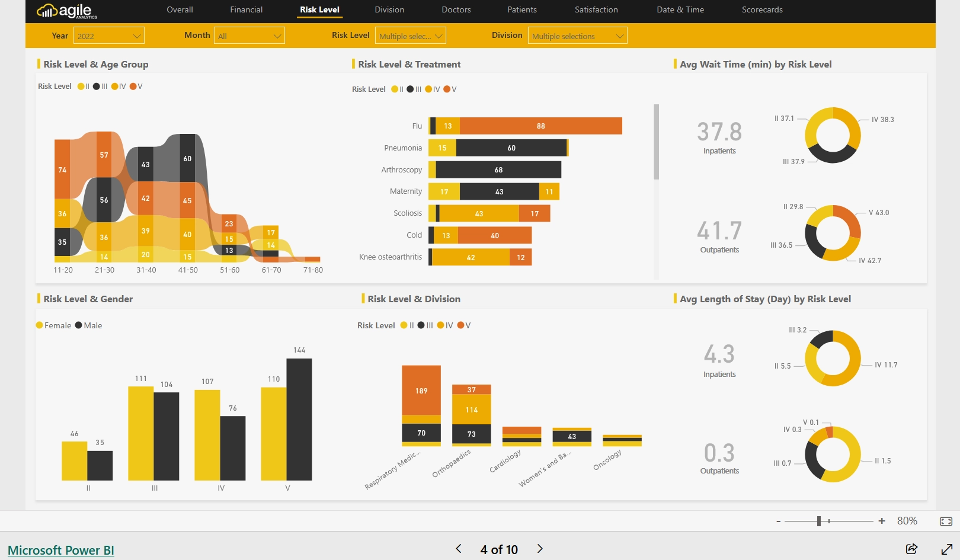
Task: Click Maternity bar segment labeled 43
Action: point(500,191)
